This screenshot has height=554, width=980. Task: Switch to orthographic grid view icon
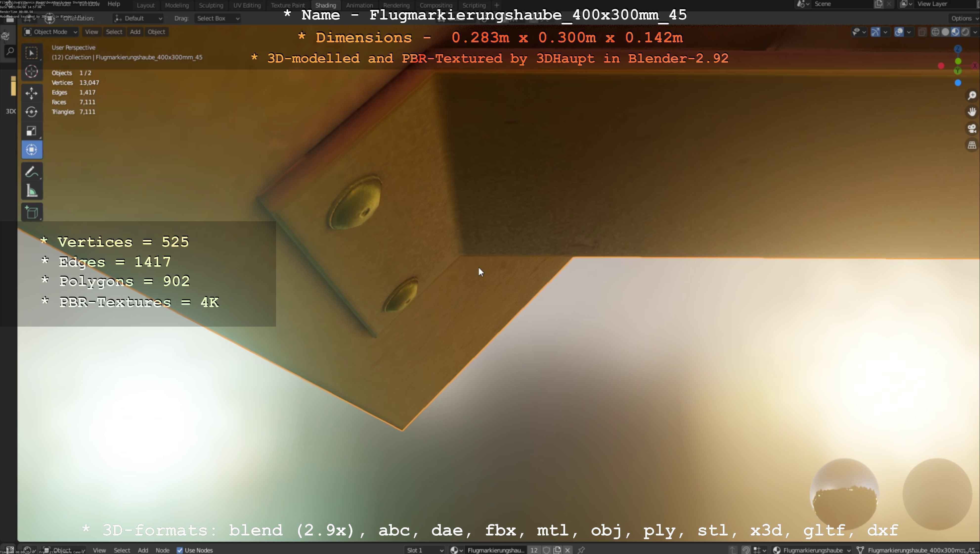pyautogui.click(x=972, y=145)
